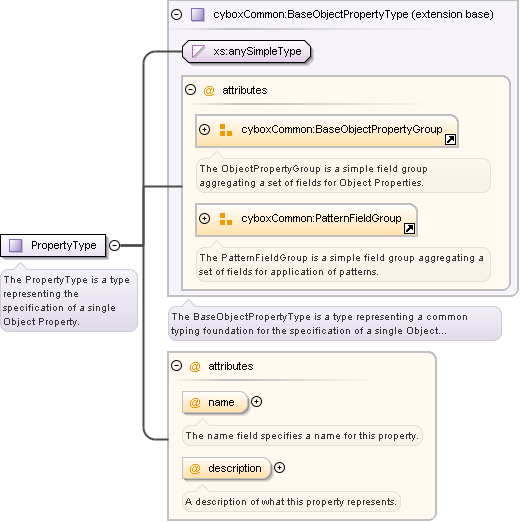Expand cyboxCommon:BaseObjectPropertyGroup
The height and width of the screenshot is (522, 520).
coord(204,129)
